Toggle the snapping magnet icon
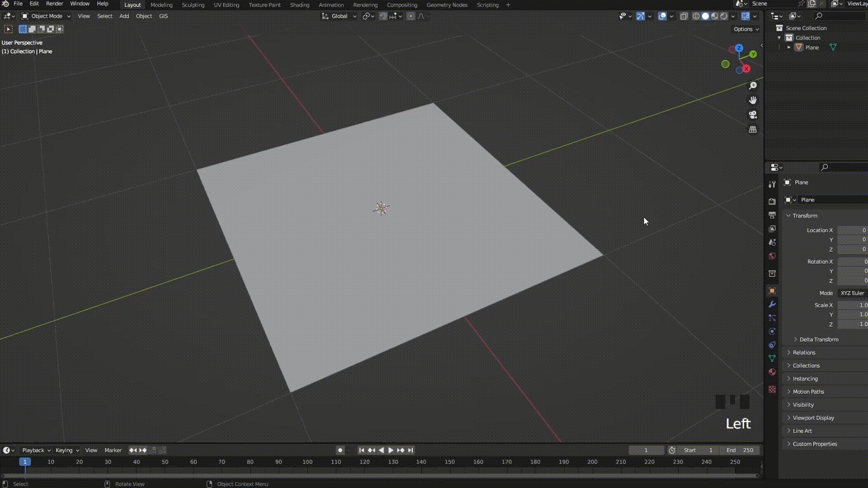868x488 pixels. pos(383,16)
